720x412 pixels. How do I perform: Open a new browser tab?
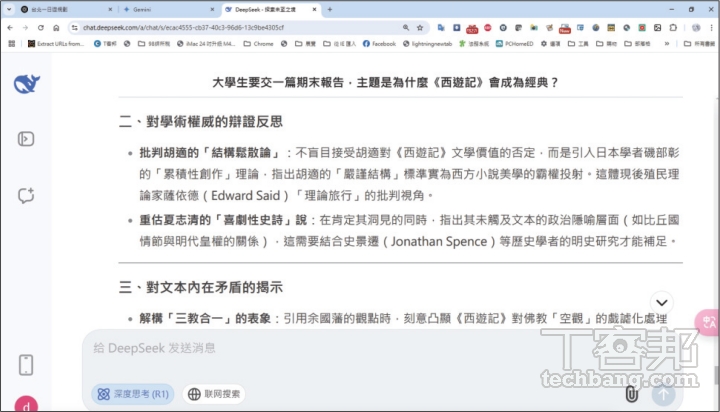coord(330,9)
